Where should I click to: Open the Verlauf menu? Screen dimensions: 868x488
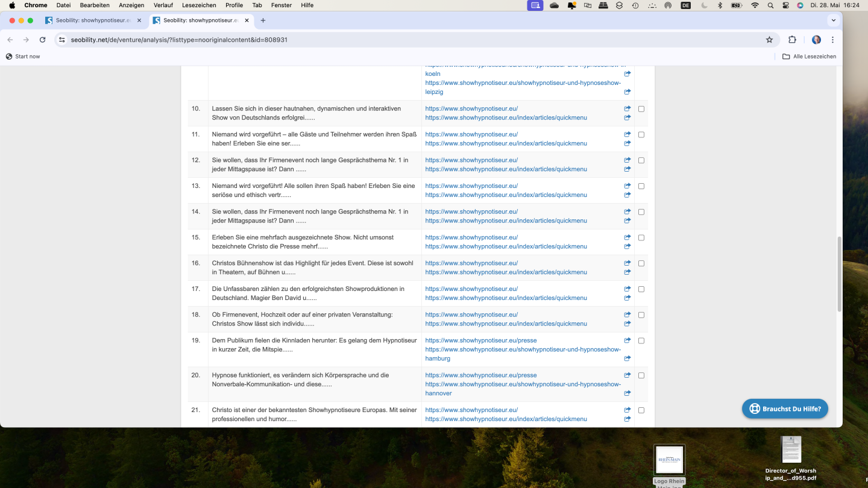click(163, 5)
